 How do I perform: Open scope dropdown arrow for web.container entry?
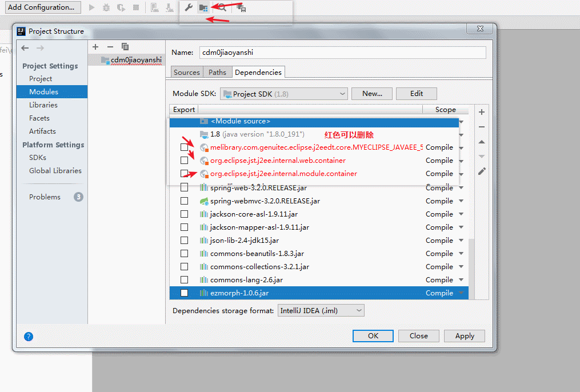[461, 161]
